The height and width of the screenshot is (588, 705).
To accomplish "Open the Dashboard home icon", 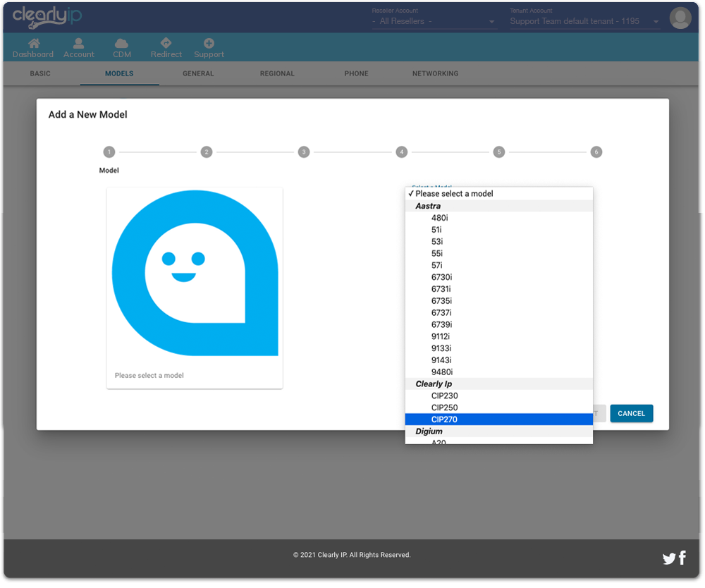I will pos(33,44).
